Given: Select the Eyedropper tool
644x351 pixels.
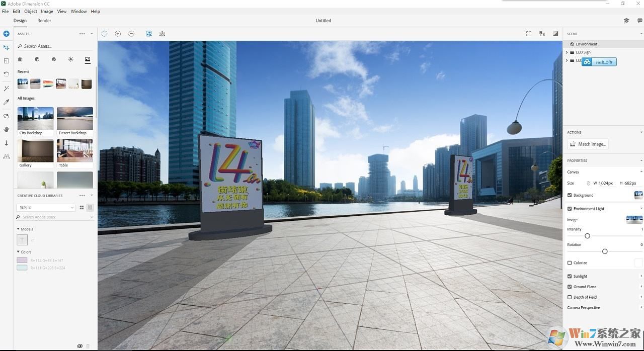Looking at the screenshot, I should [x=7, y=102].
